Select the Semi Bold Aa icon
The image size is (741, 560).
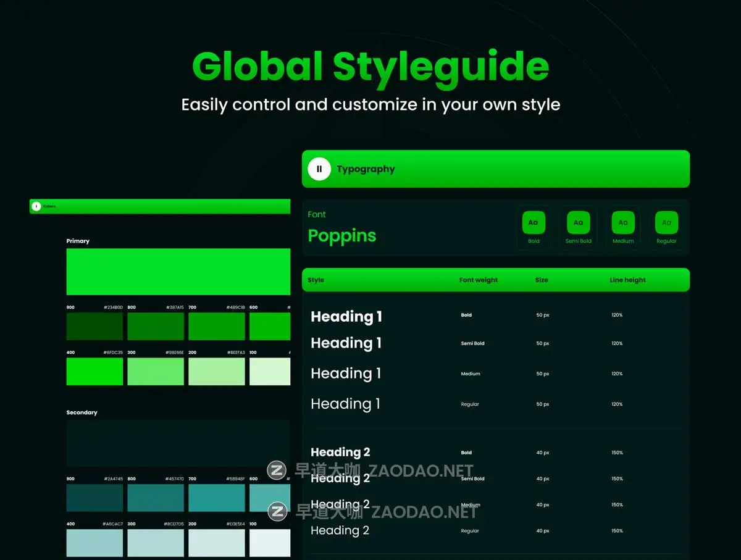(x=578, y=223)
